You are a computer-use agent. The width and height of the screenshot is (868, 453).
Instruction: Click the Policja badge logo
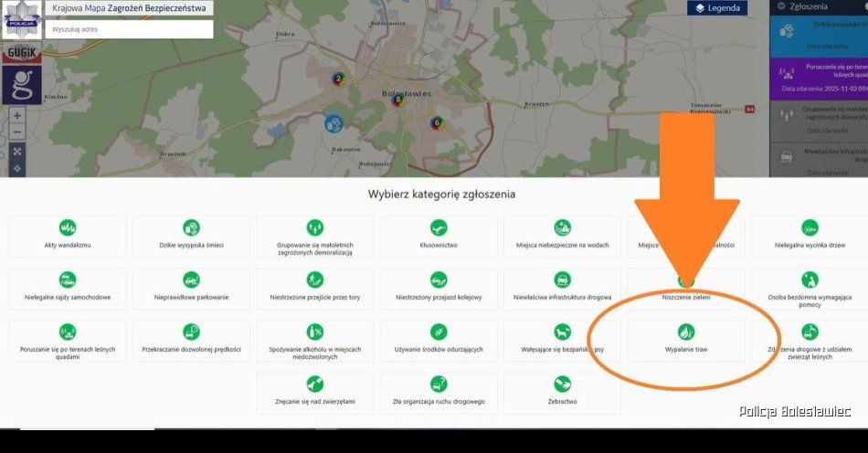22,19
